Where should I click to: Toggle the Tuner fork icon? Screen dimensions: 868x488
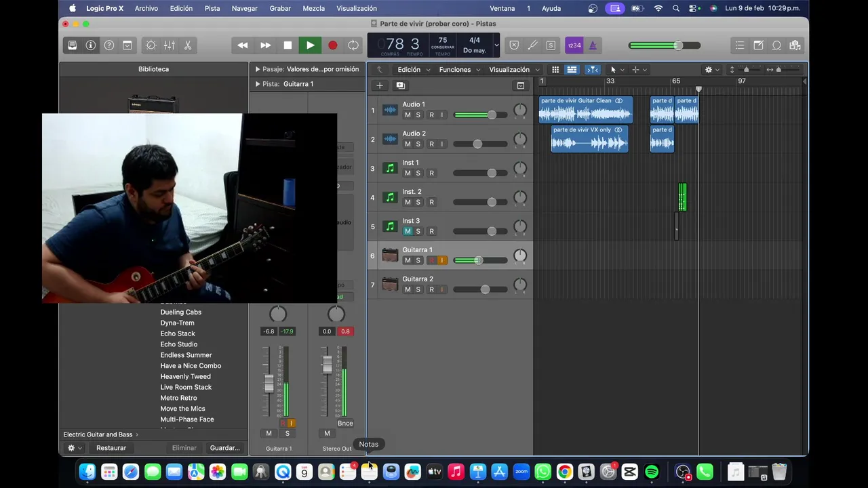pos(532,45)
